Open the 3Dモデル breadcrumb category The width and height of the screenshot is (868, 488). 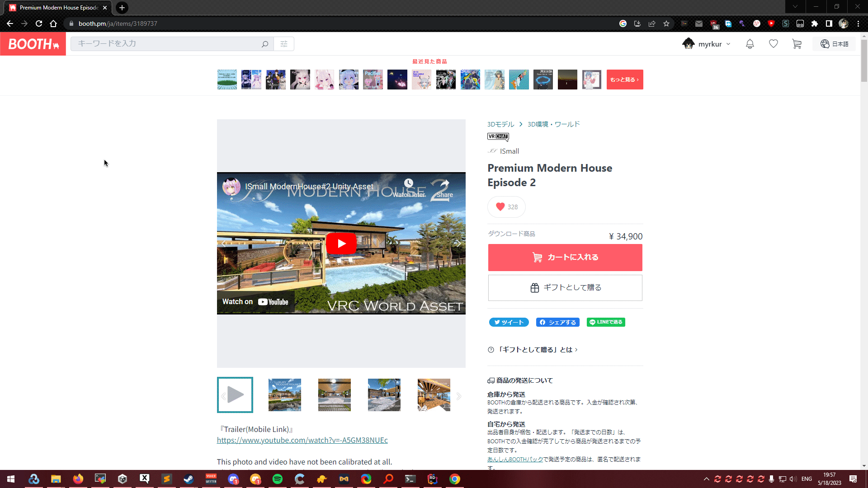point(500,124)
